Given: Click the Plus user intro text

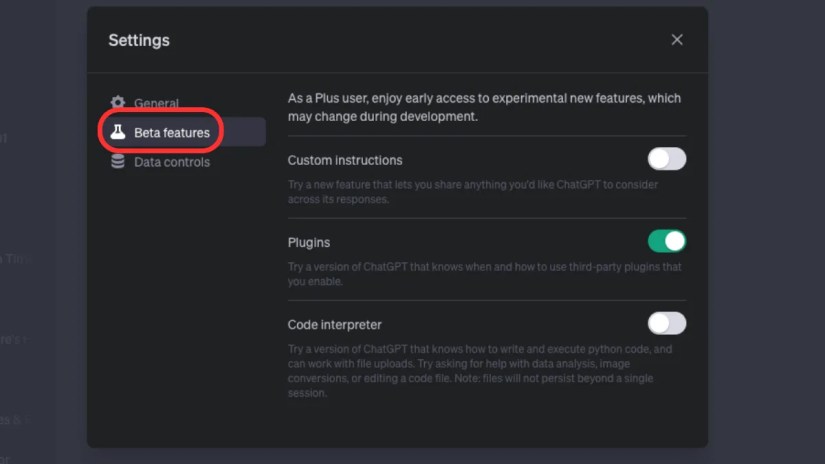Looking at the screenshot, I should (484, 107).
